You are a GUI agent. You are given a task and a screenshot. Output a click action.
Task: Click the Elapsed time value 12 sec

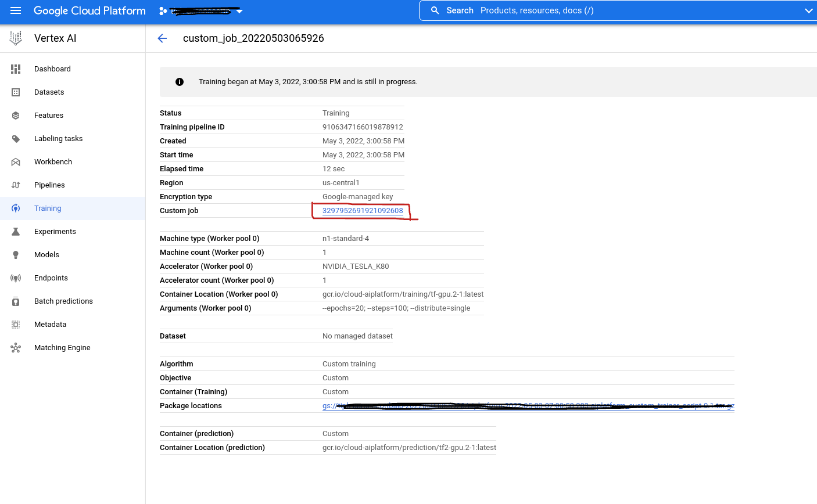coord(334,169)
